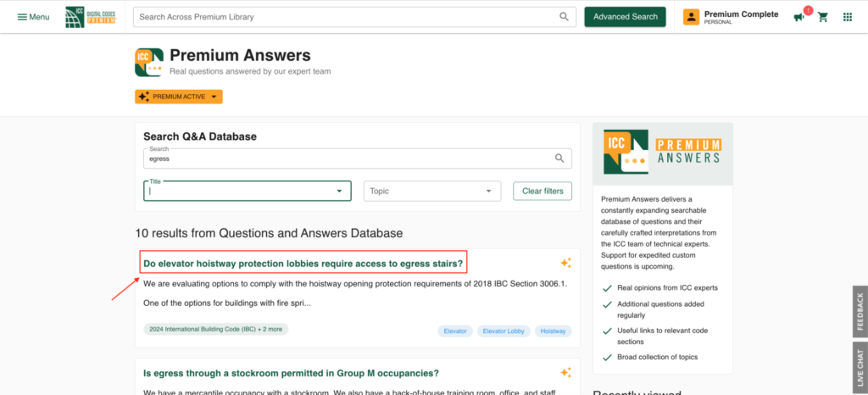Open the LIVE CHAT side tab

tap(860, 368)
